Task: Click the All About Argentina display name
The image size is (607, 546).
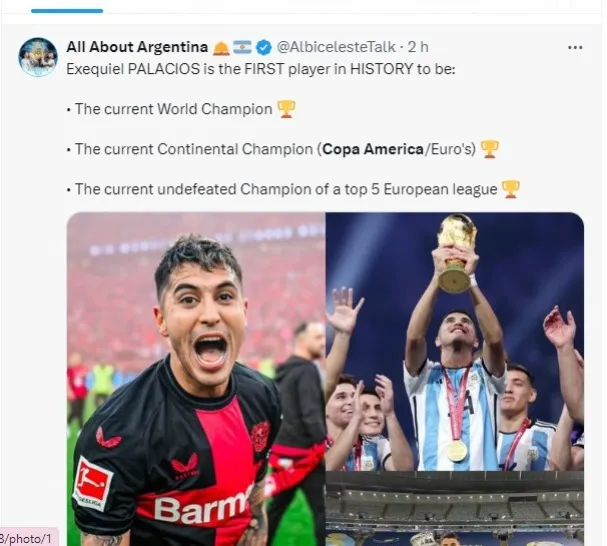Action: point(137,47)
